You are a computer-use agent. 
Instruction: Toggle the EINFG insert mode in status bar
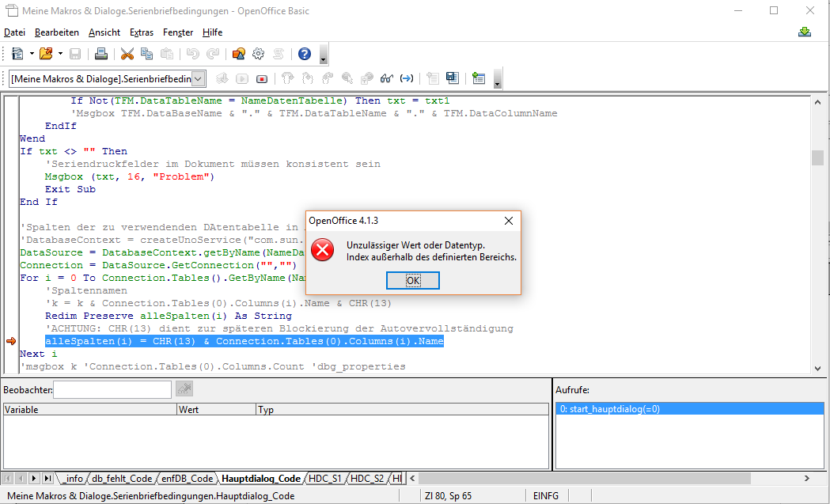[546, 496]
